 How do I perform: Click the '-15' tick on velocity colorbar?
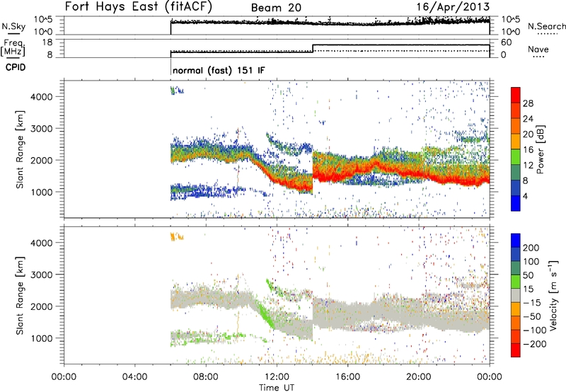[x=532, y=303]
